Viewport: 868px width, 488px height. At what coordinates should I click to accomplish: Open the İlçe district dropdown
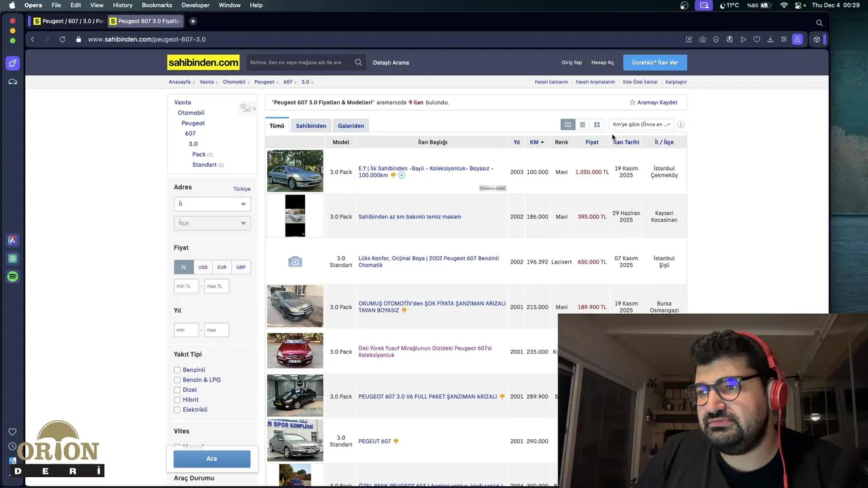pos(212,223)
